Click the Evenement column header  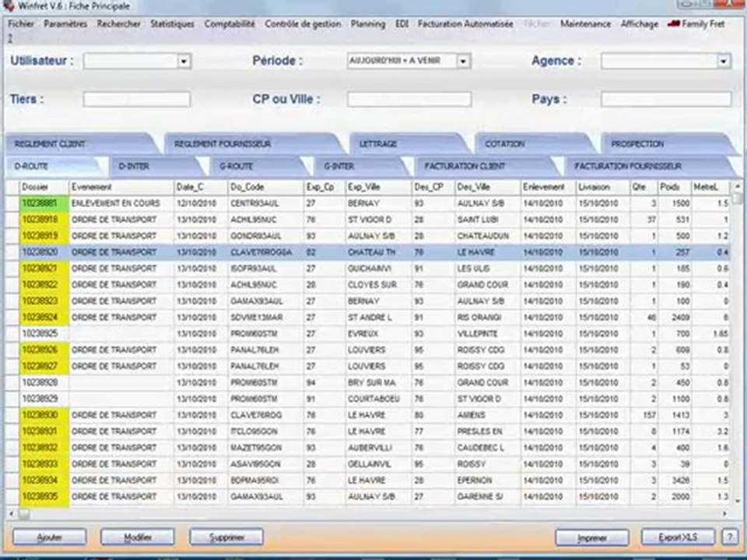[121, 187]
